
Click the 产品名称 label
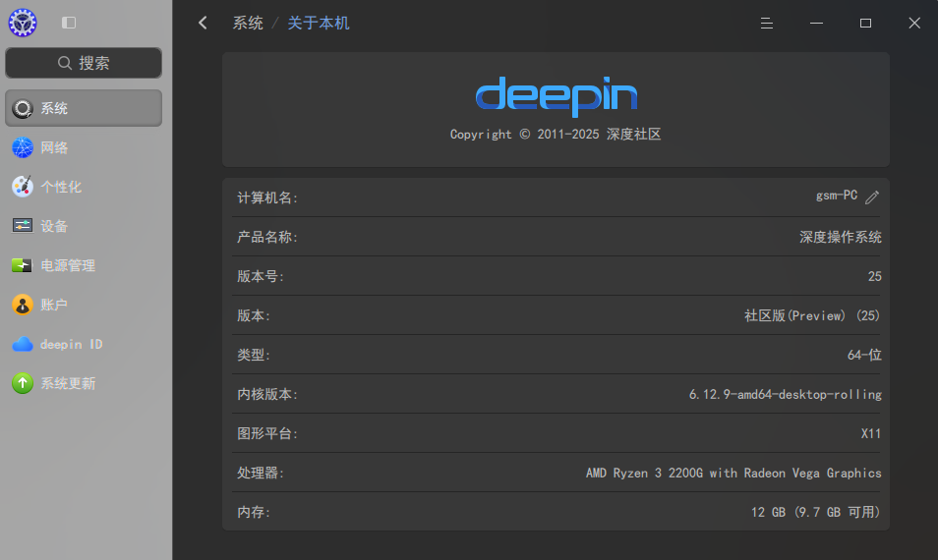coord(267,237)
